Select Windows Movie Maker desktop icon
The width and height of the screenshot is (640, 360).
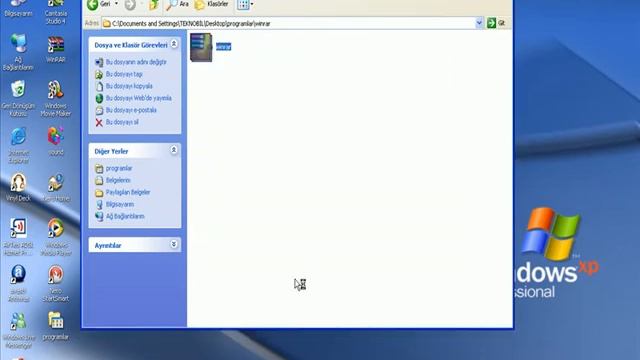[56, 98]
